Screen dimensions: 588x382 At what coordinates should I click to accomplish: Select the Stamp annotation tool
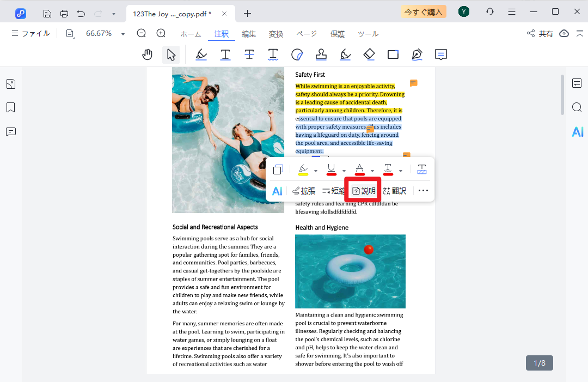321,54
